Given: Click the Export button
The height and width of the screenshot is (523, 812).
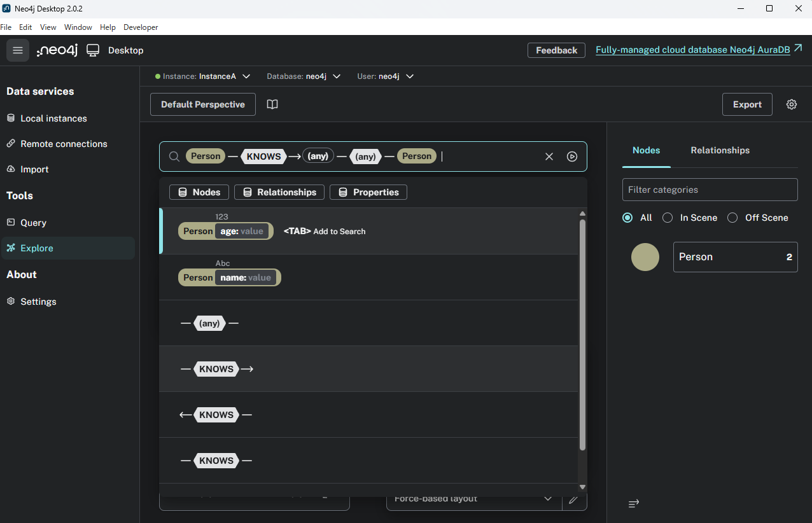Looking at the screenshot, I should 747,104.
